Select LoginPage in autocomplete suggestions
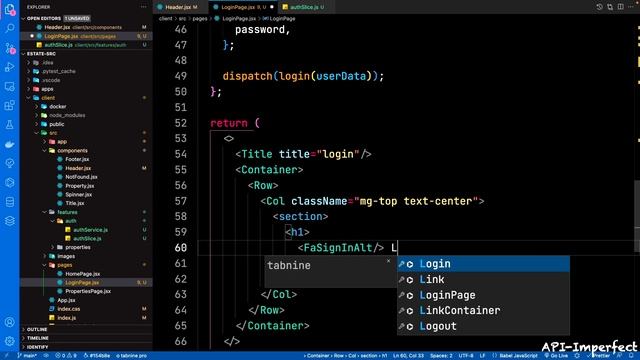Screen dimensions: 640x360 click(483, 295)
